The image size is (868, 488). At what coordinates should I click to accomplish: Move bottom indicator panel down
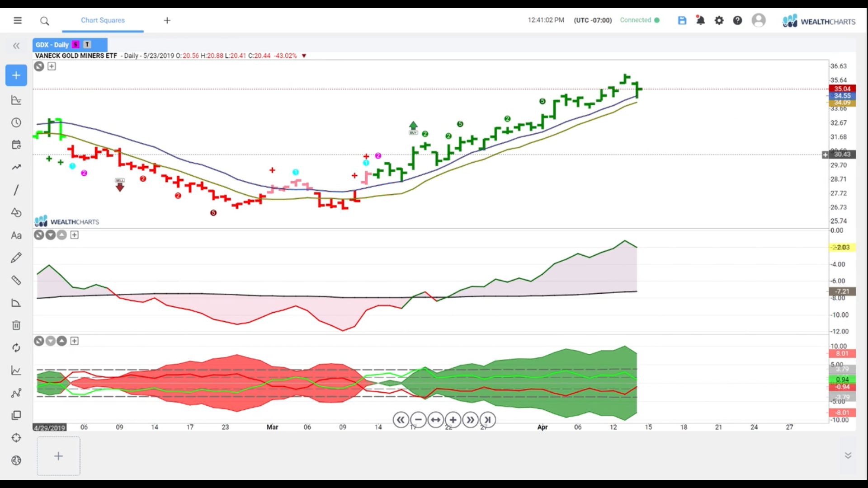(x=51, y=341)
